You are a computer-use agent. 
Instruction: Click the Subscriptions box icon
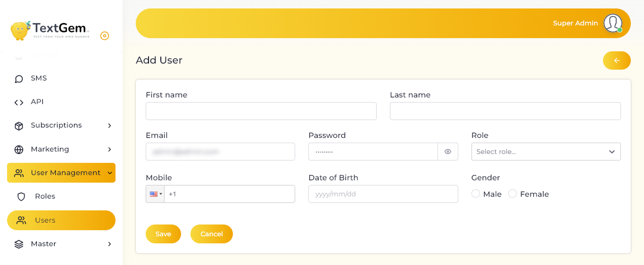[19, 126]
